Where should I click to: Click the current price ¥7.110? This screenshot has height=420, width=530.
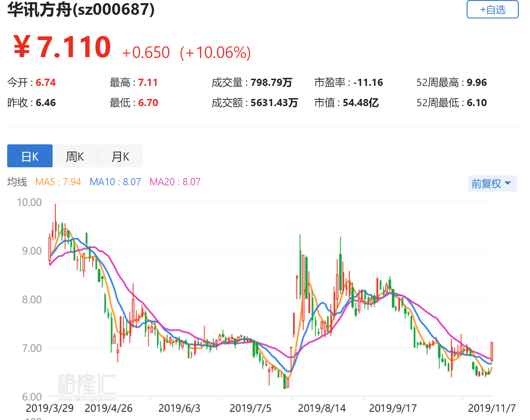pos(62,47)
